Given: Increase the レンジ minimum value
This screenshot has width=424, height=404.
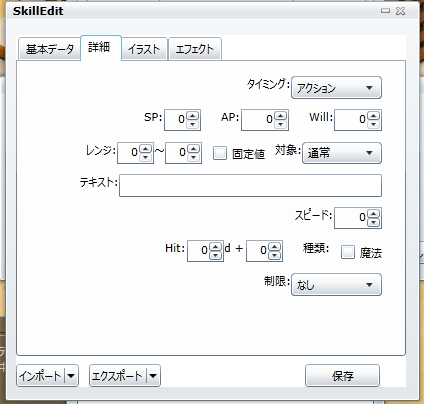Looking at the screenshot, I should click(145, 149).
